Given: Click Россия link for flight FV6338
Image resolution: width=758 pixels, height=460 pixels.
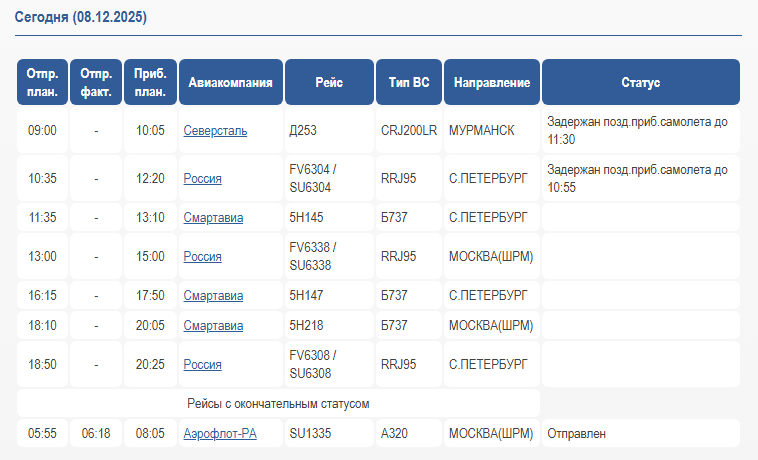Looking at the screenshot, I should [203, 257].
